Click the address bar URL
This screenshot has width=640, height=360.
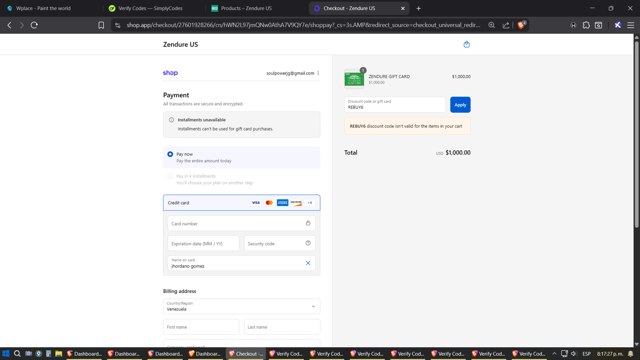pyautogui.click(x=303, y=25)
